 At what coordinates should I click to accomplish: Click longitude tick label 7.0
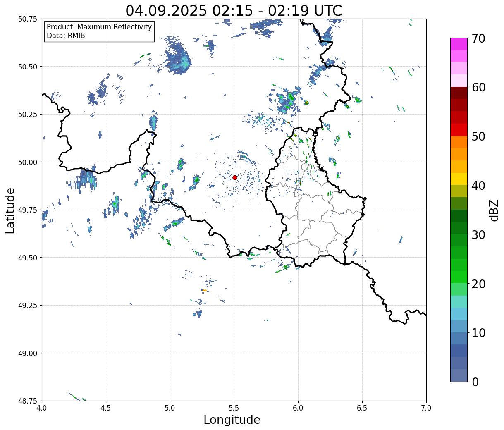pyautogui.click(x=426, y=408)
